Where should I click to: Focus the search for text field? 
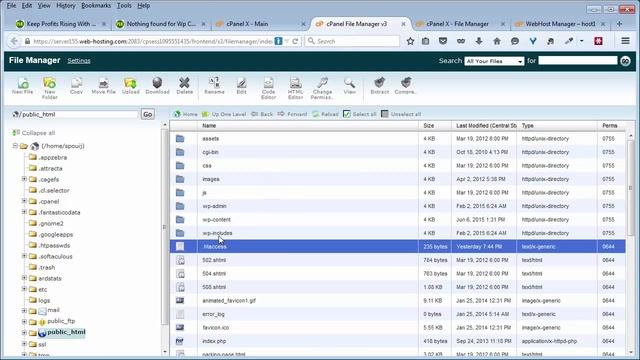pos(578,61)
